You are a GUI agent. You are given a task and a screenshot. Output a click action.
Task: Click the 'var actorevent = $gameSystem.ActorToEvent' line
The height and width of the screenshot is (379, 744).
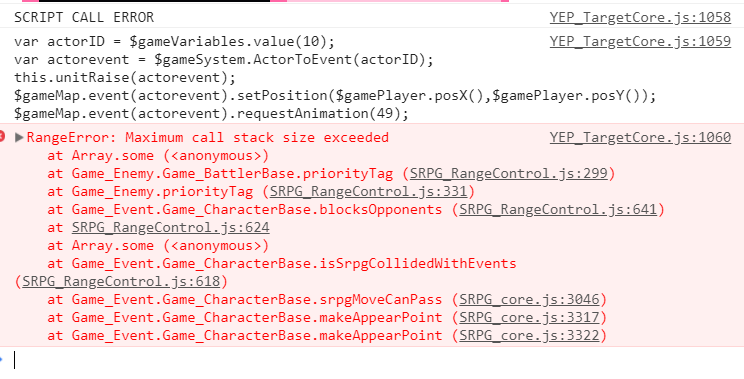tap(224, 60)
